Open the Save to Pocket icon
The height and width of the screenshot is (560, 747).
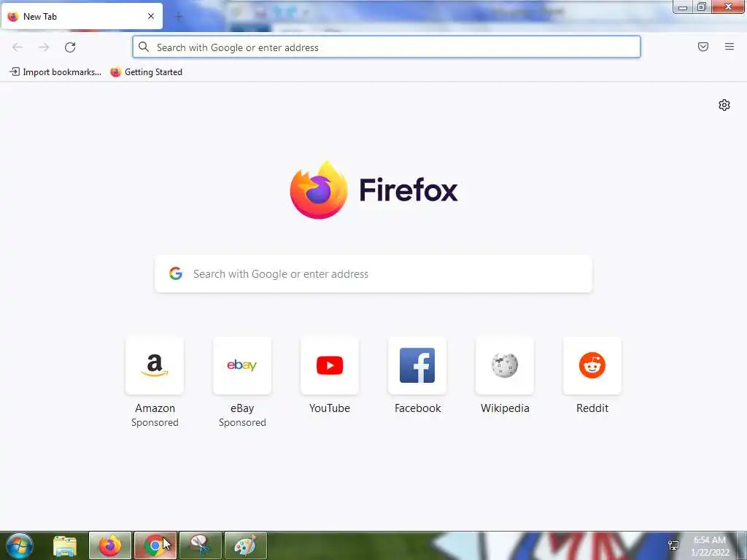[703, 47]
